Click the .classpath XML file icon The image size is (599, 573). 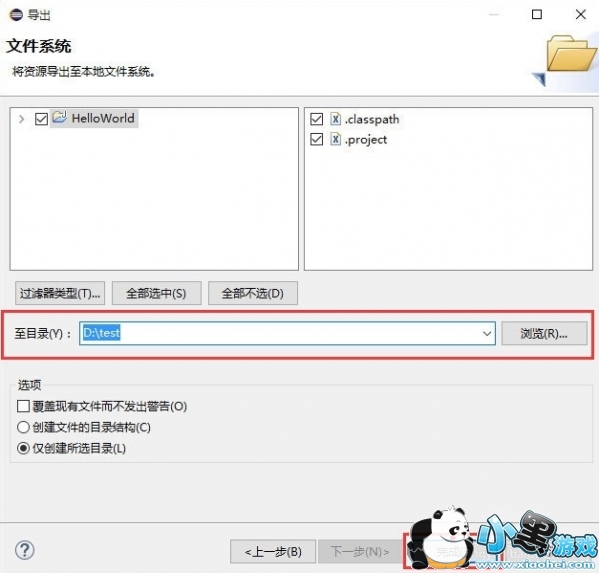[335, 119]
